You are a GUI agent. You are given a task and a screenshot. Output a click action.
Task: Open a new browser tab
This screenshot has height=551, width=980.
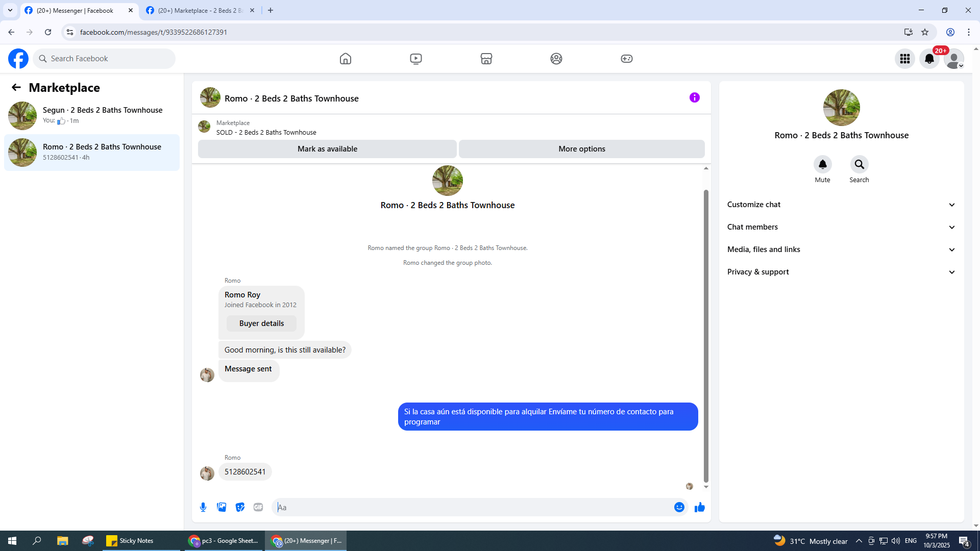(271, 10)
